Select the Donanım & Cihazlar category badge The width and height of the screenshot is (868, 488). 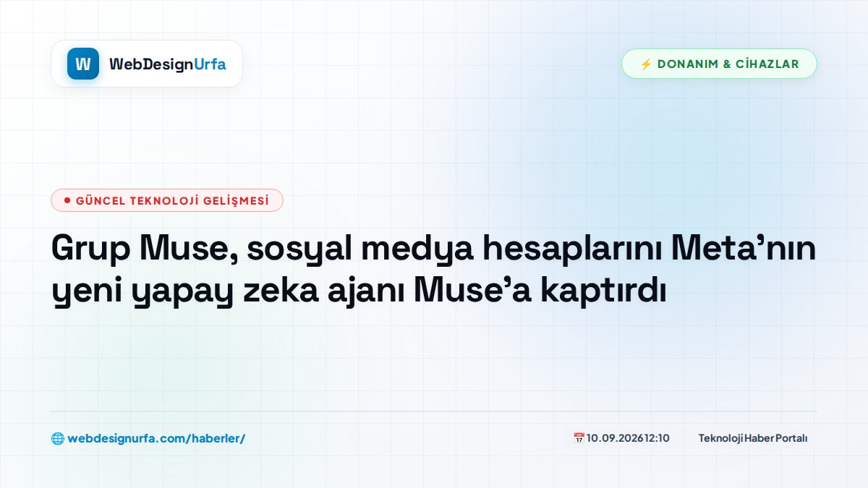pyautogui.click(x=719, y=64)
